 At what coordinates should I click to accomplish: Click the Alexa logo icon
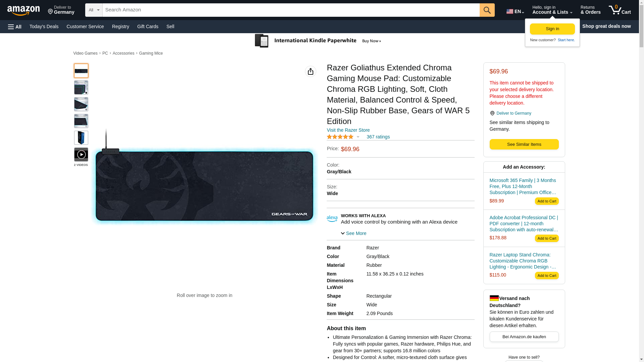(x=332, y=219)
